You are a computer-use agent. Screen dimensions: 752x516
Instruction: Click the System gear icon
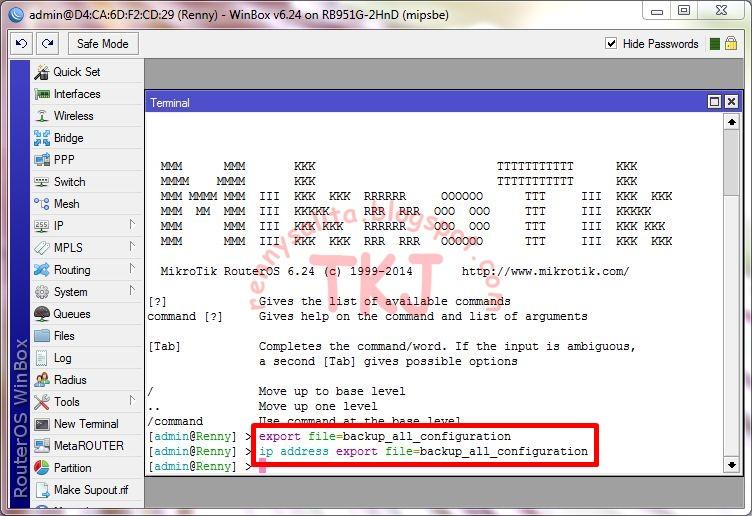pyautogui.click(x=42, y=292)
